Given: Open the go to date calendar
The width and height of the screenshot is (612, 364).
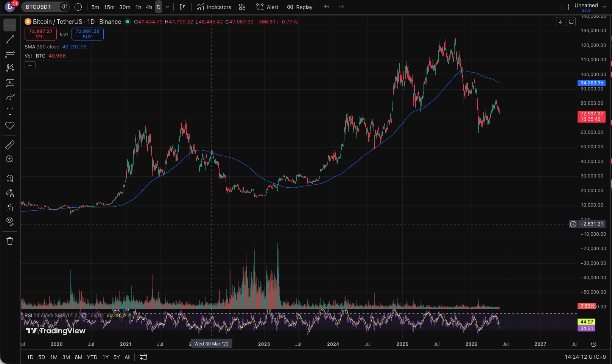Looking at the screenshot, I should [x=143, y=357].
